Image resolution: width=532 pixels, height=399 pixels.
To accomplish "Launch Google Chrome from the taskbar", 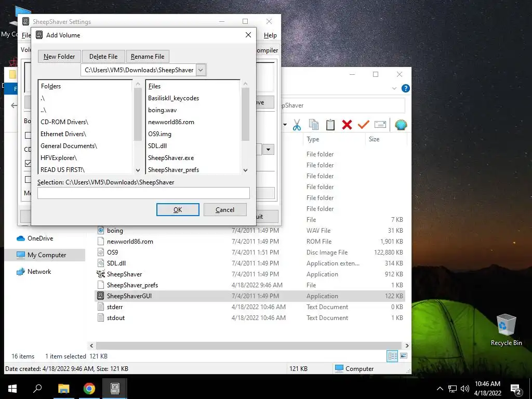I will pos(89,389).
